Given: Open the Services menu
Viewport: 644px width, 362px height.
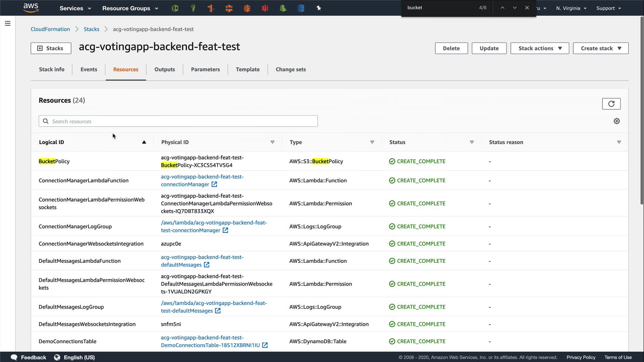Looking at the screenshot, I should click(75, 8).
